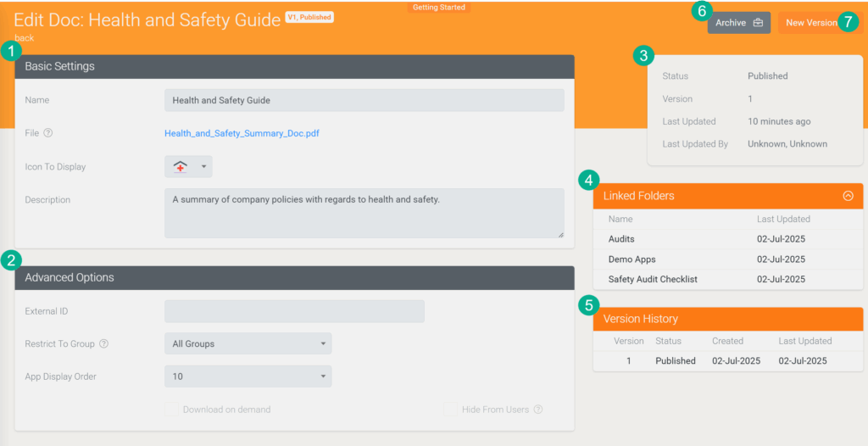Click the '10 minutes ago' Last Updated value
Image resolution: width=868 pixels, height=446 pixels.
tap(779, 121)
